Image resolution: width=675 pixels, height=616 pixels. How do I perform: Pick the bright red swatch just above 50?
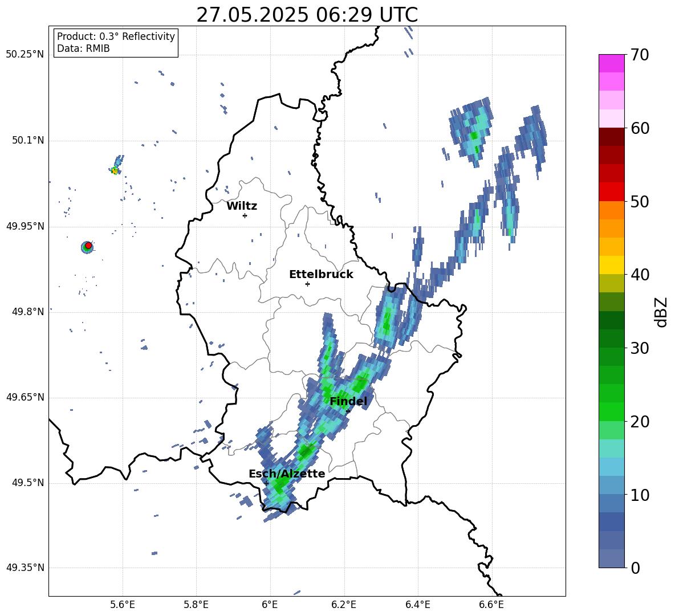point(611,192)
